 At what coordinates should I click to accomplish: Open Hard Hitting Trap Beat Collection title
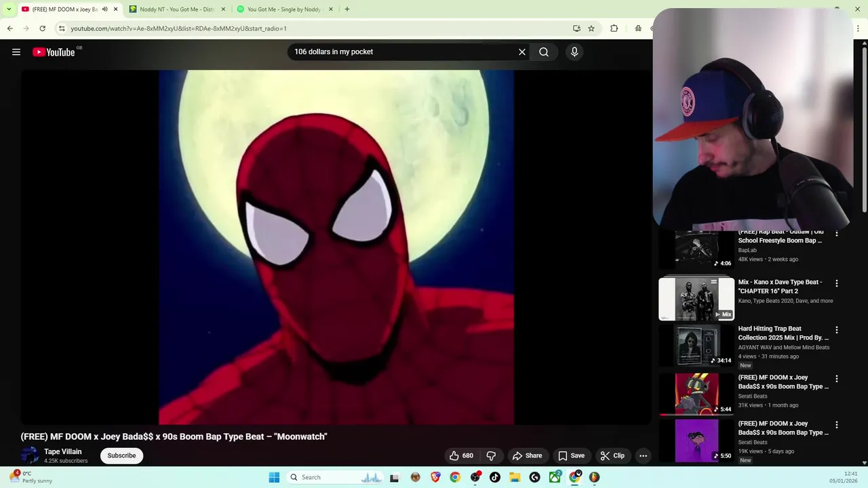tap(783, 333)
